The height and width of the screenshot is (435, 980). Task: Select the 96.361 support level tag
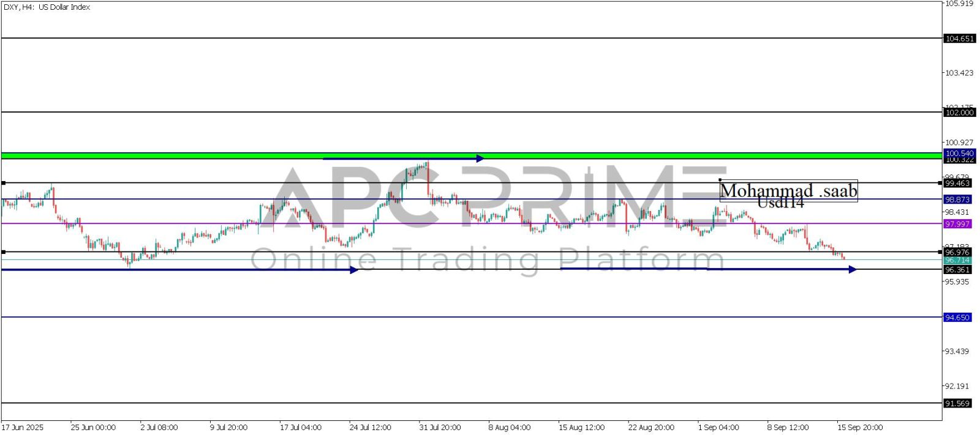tap(957, 270)
